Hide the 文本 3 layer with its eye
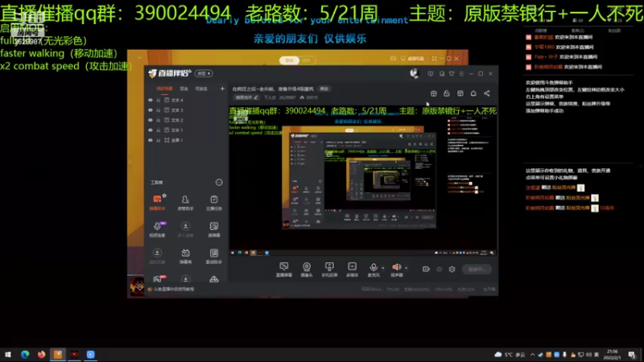Image resolution: width=644 pixels, height=362 pixels. (151, 110)
